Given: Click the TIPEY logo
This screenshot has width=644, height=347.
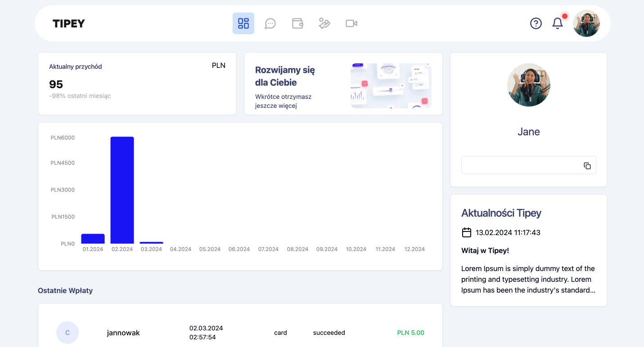Looking at the screenshot, I should point(69,24).
